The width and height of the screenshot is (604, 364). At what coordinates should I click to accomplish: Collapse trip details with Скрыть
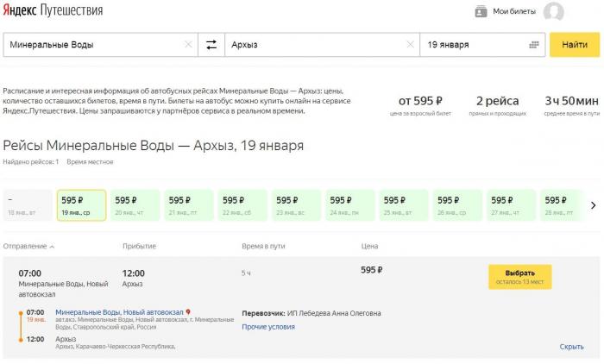point(571,347)
